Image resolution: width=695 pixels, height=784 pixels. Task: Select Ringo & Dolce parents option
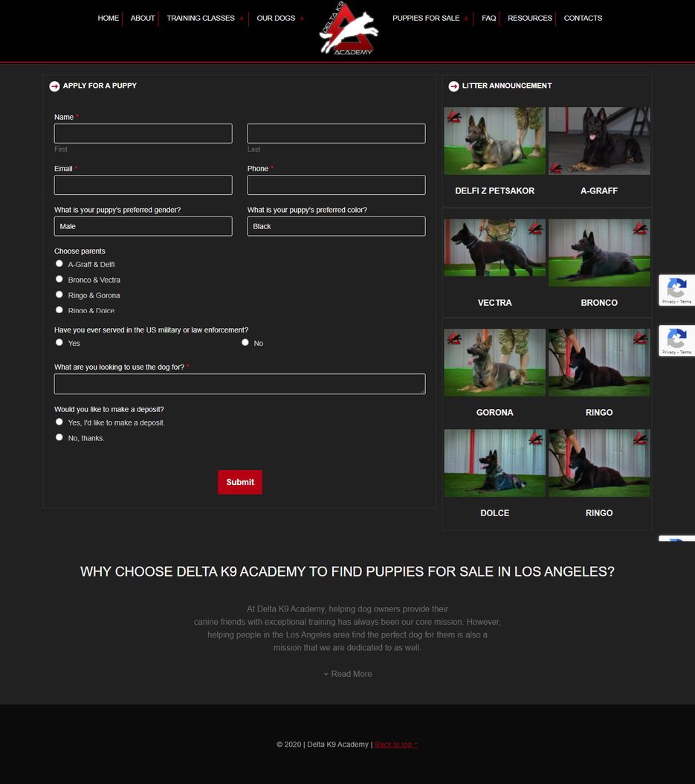[x=59, y=310]
